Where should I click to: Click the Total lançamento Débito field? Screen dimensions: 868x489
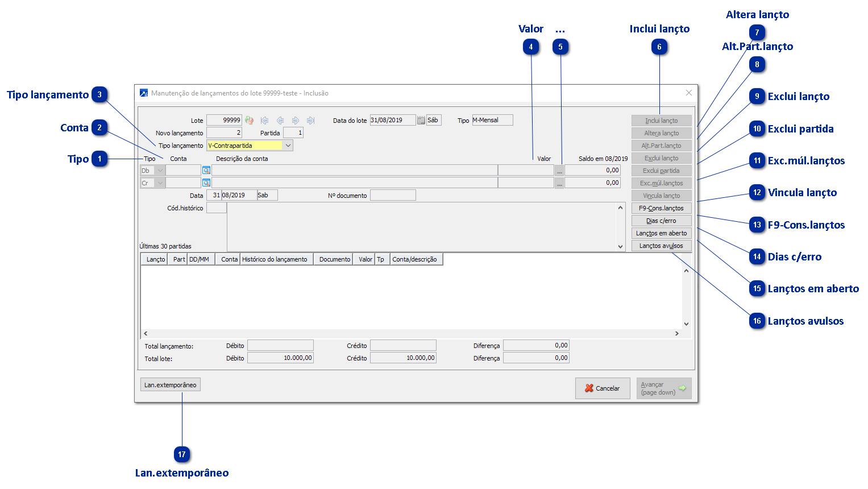point(280,345)
